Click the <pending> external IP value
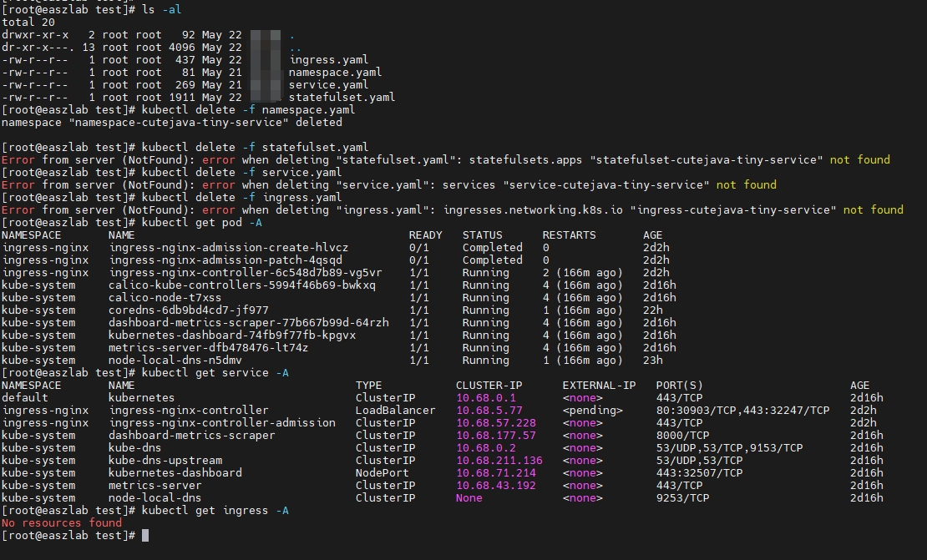927x560 pixels. click(592, 410)
